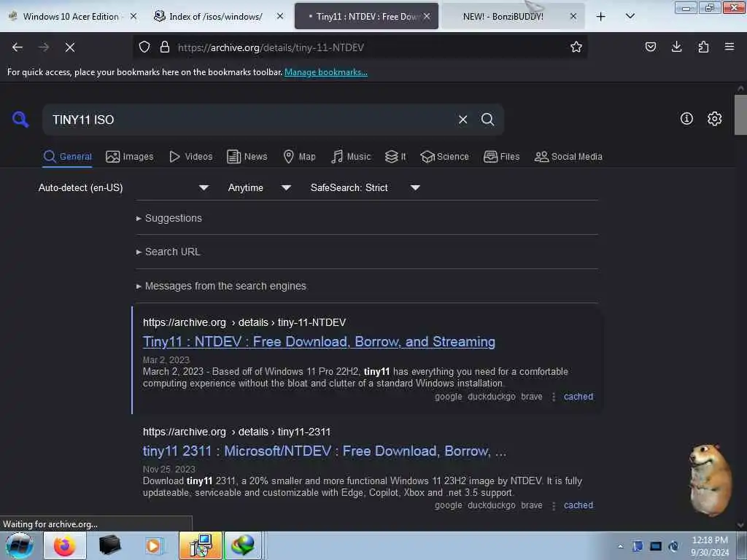Viewport: 747px width, 560px height.
Task: Open the Anytime time range dropdown
Action: click(x=260, y=187)
